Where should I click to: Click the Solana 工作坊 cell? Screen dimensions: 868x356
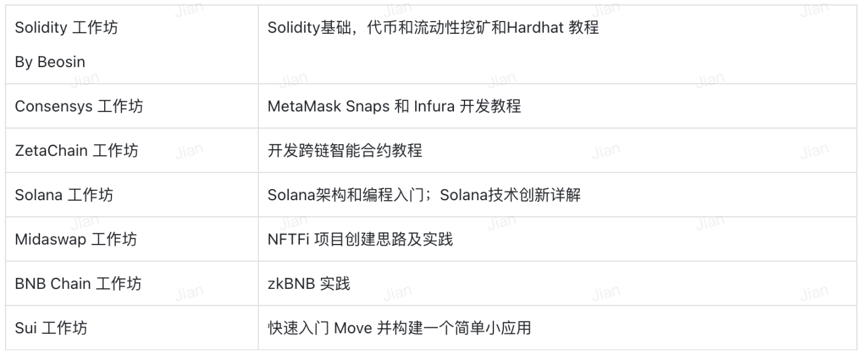click(x=132, y=195)
